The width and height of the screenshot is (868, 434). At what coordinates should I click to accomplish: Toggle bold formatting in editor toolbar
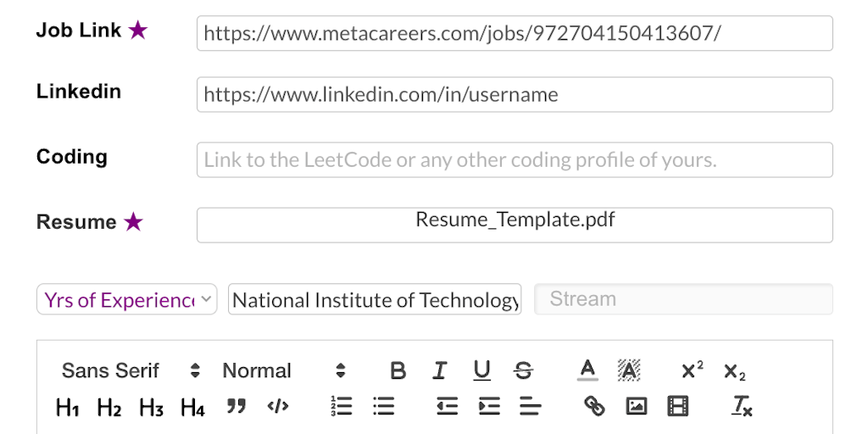(x=398, y=370)
